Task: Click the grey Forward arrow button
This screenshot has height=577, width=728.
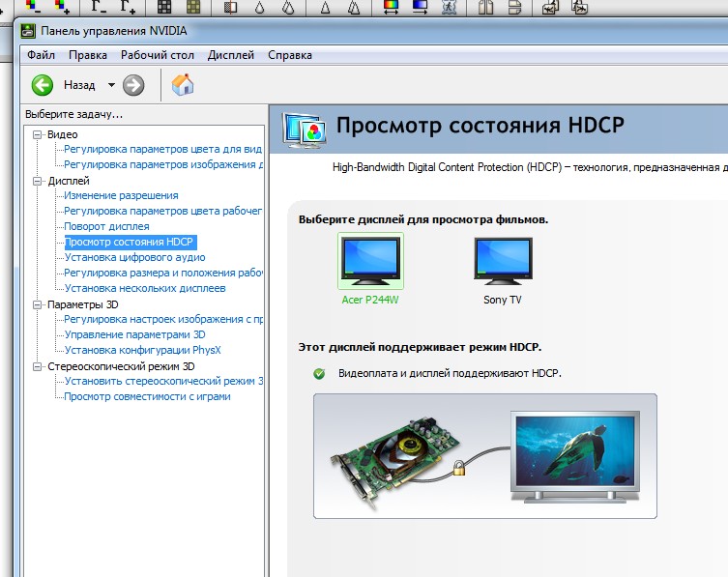Action: pos(133,85)
